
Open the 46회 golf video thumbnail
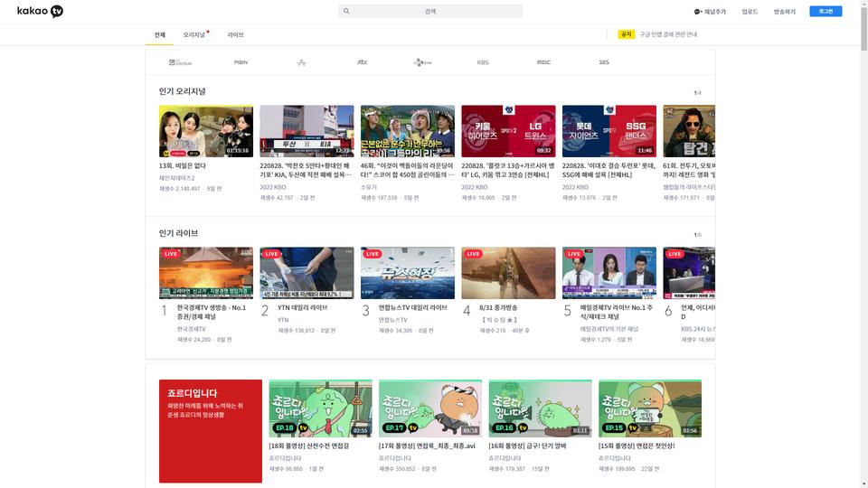pos(408,131)
